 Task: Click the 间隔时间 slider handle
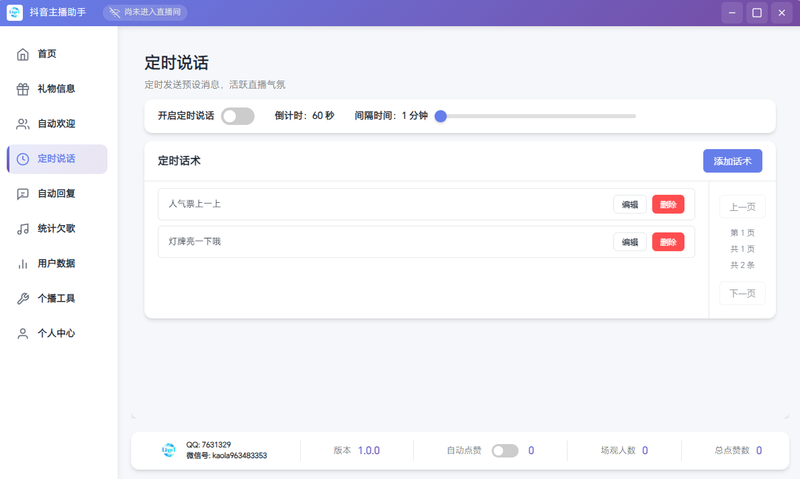[440, 116]
